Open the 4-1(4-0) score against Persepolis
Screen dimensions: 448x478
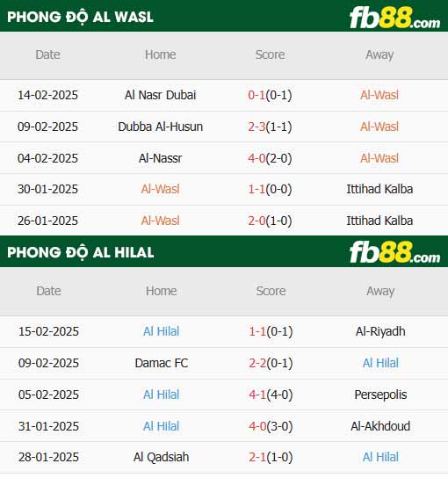point(271,395)
